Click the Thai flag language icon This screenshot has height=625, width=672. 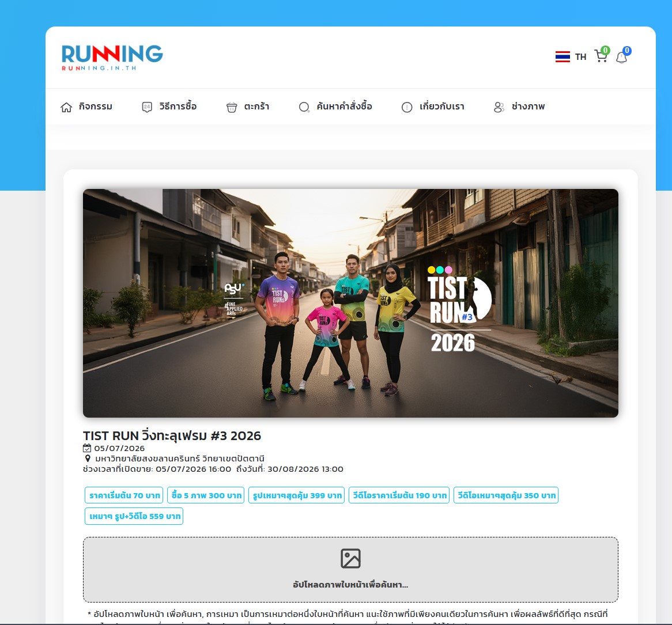pos(562,56)
